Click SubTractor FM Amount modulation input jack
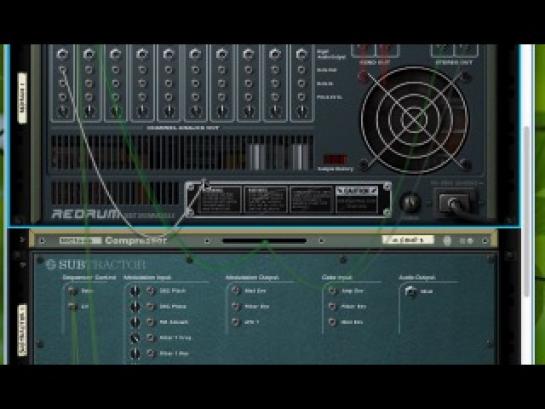 click(151, 322)
